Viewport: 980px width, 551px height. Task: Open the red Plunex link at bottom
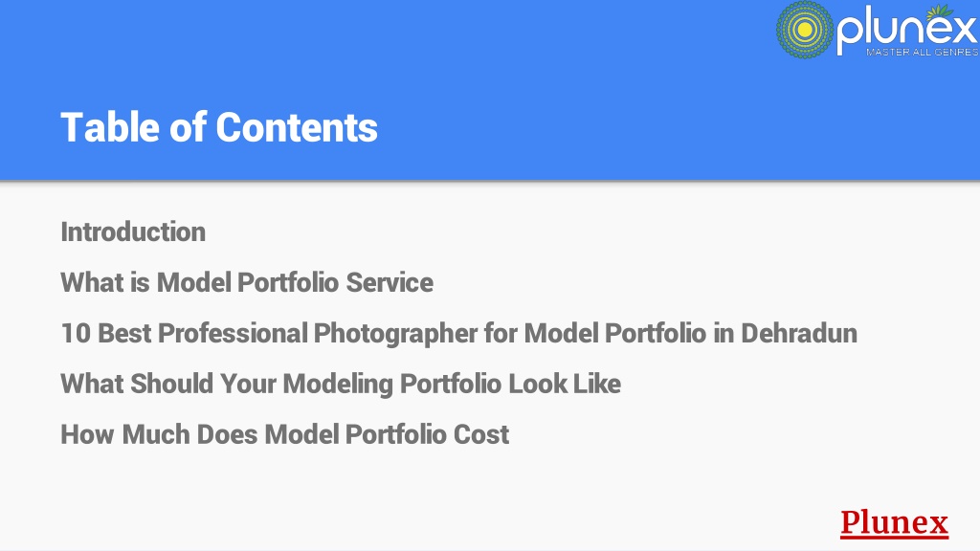(894, 523)
